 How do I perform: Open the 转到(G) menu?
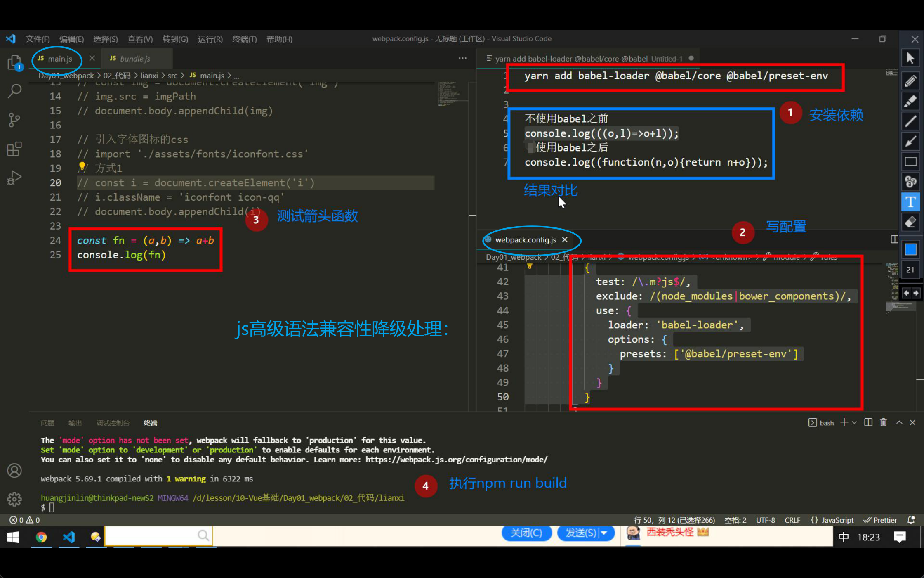coord(175,39)
